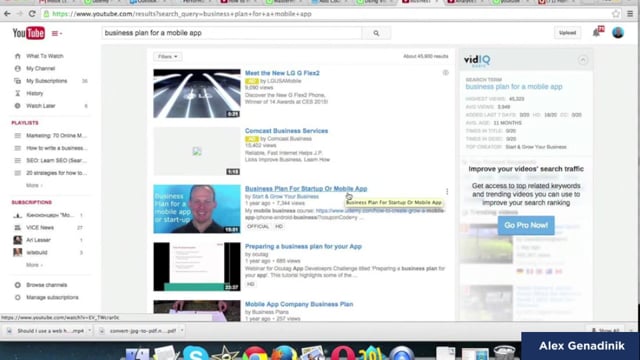Image resolution: width=640 pixels, height=360 pixels.
Task: Click the 'About 45,900 results' text
Action: click(x=425, y=56)
